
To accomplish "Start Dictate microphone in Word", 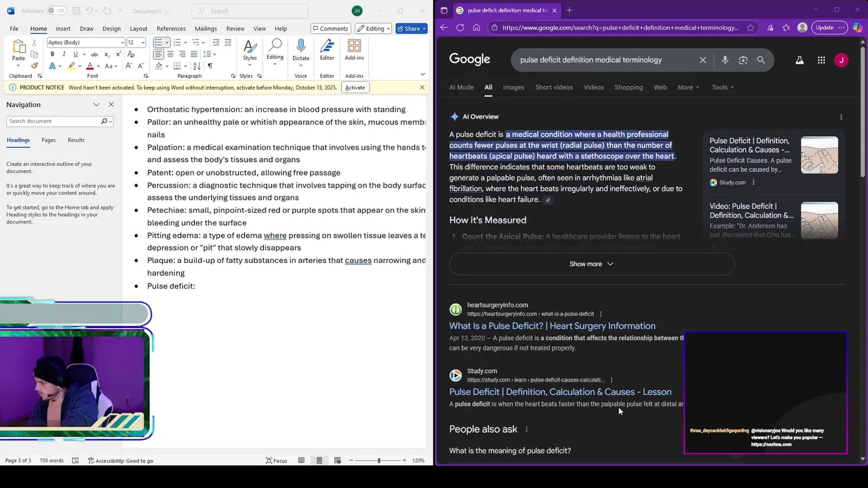I will [x=300, y=50].
